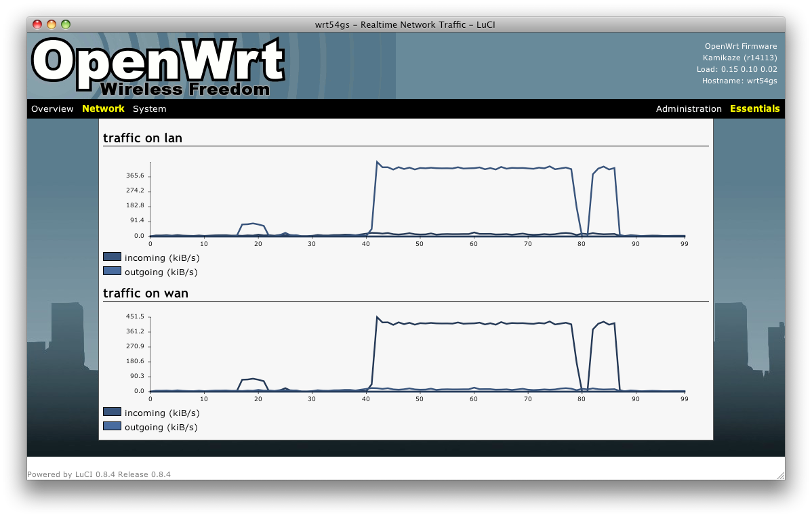Screen dimensions: 812x517
Task: Click the window title 'Realtime Network Traffic'
Action: click(x=413, y=24)
